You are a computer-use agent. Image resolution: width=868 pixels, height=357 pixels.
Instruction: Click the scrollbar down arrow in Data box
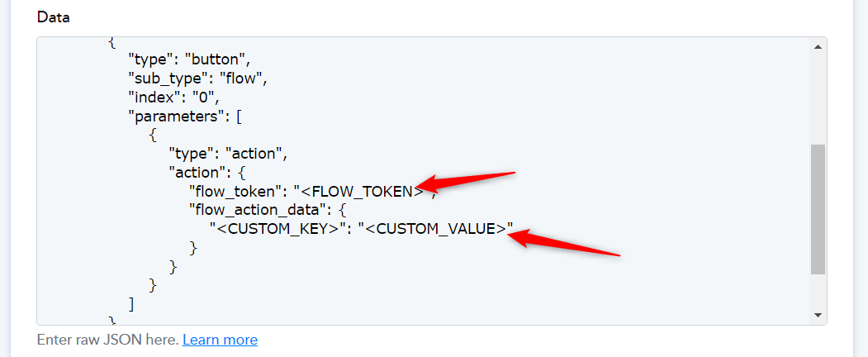point(818,315)
